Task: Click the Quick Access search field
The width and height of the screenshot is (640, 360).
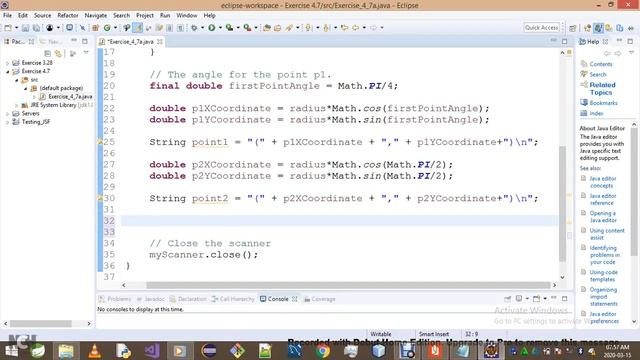Action: pyautogui.click(x=542, y=28)
